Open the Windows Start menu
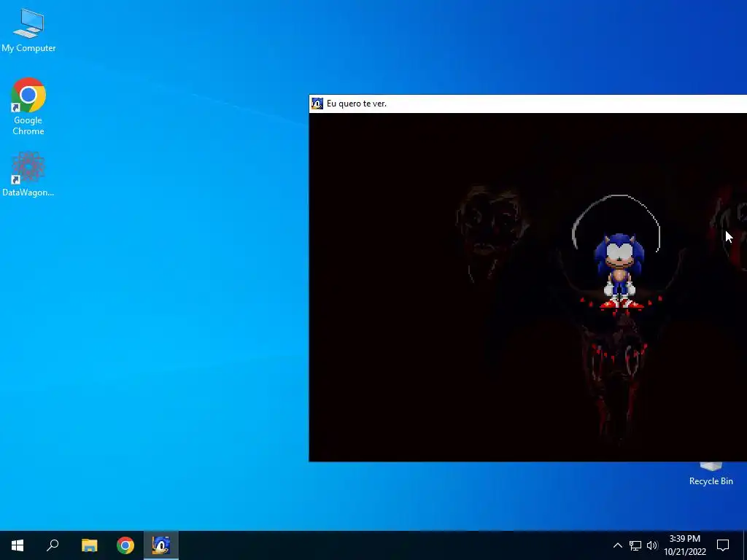This screenshot has height=560, width=747. [x=18, y=545]
